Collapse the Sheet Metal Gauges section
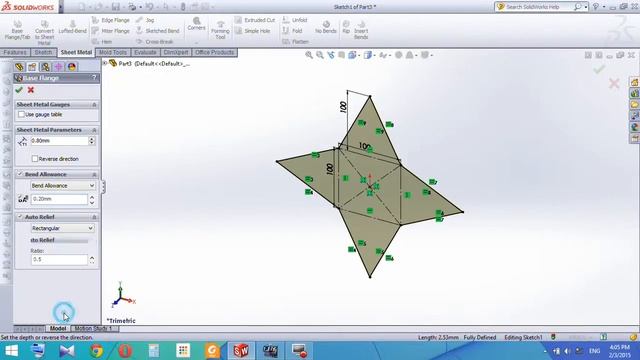The height and width of the screenshot is (360, 640). [x=94, y=105]
